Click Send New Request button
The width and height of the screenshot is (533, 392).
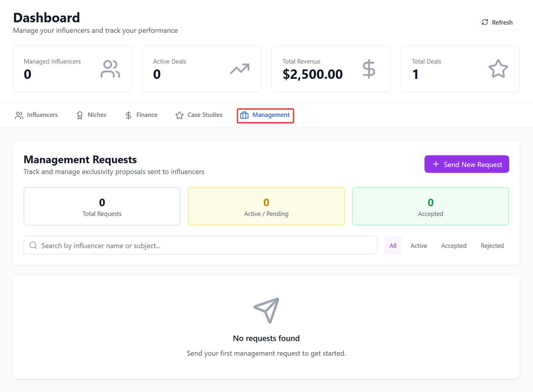[467, 164]
